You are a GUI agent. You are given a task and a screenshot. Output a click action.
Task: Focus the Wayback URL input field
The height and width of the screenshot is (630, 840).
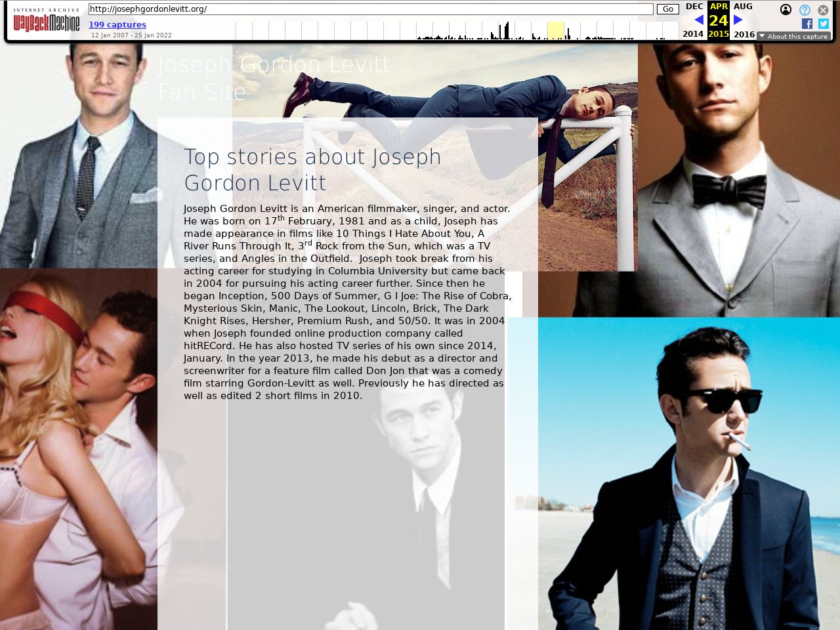pyautogui.click(x=371, y=9)
